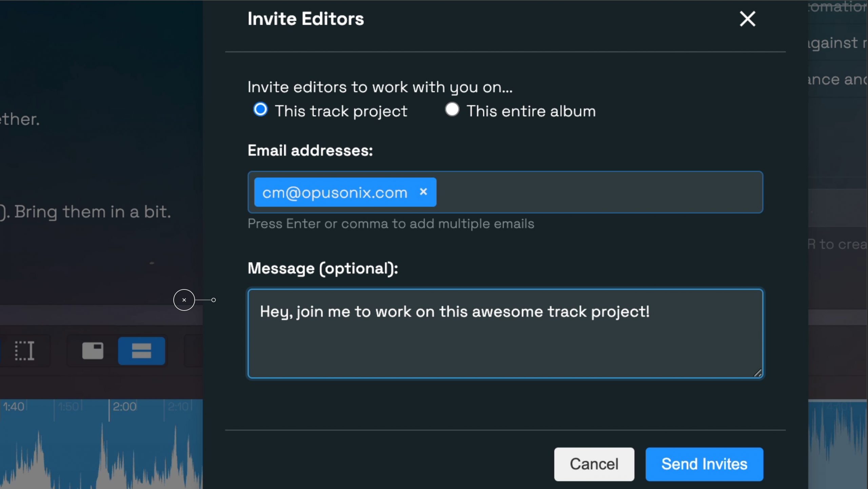
Task: Click the This entire album label
Action: (531, 111)
